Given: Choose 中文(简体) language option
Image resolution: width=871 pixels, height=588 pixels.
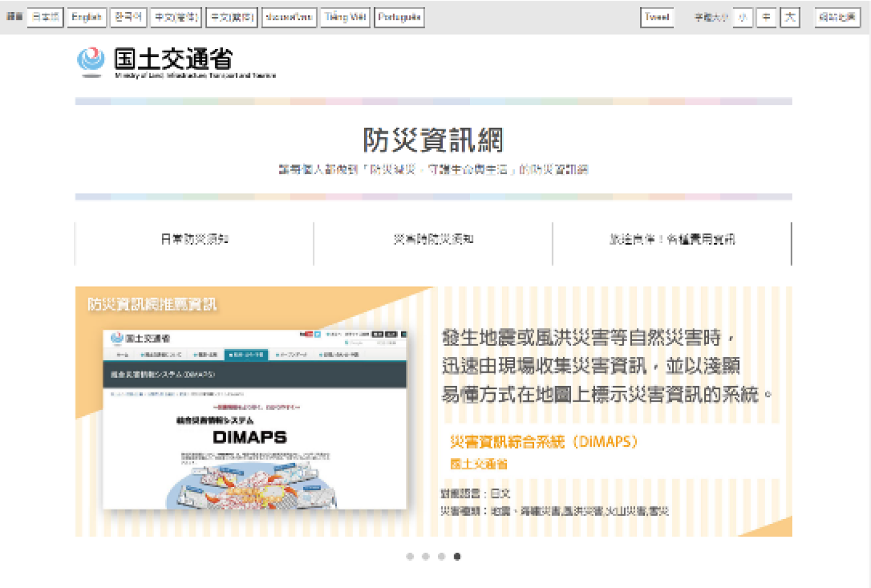Looking at the screenshot, I should 176,18.
